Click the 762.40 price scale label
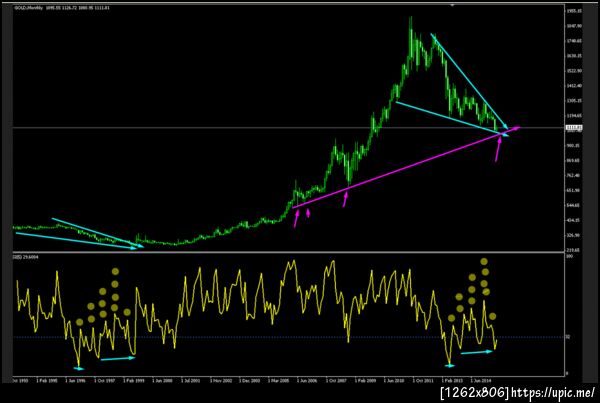Screen dimensions: 600x403 (x=575, y=175)
